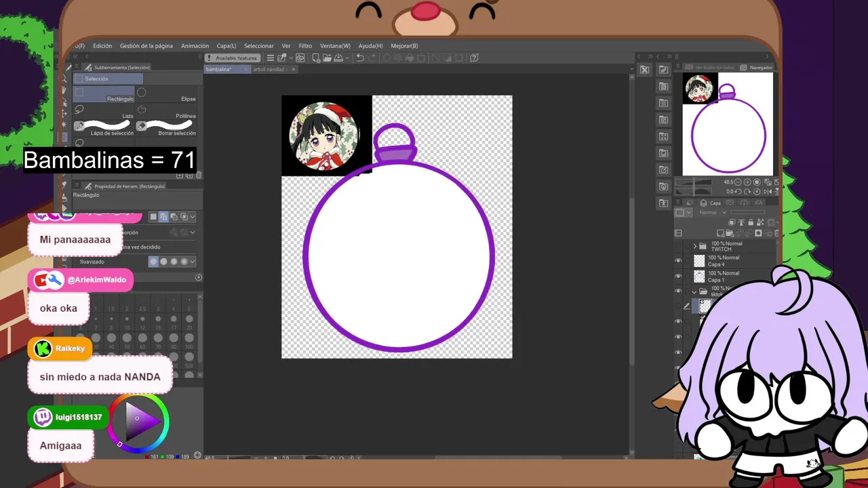Open Gestión de la página menu
Viewport: 868px width, 488px height.
[146, 46]
